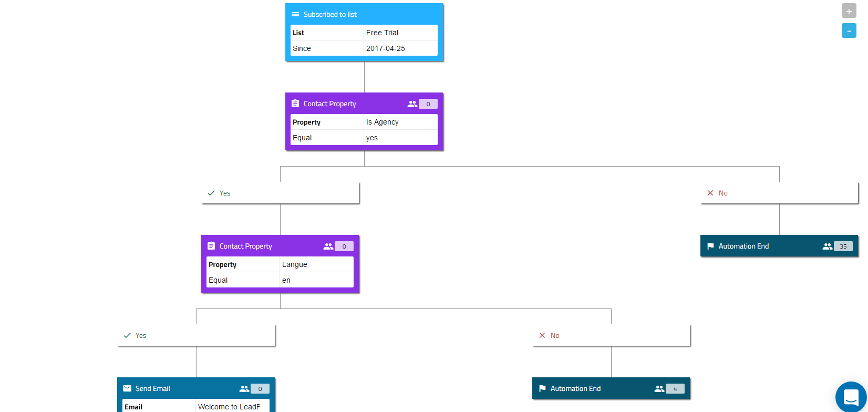Click the Since date 2017-04-25 cell
The image size is (868, 412).
click(401, 48)
